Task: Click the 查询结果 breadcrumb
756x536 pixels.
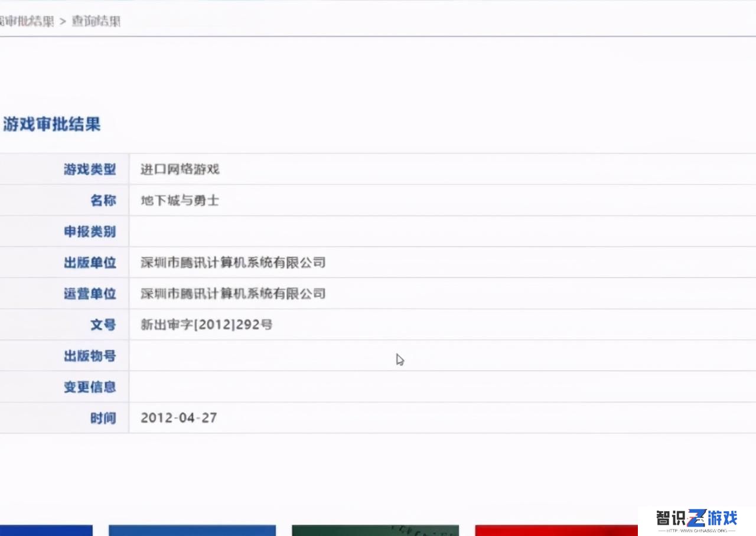Action: 96,21
